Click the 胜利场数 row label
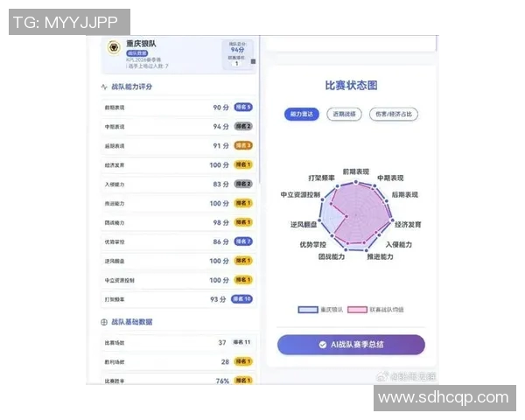 pos(115,362)
